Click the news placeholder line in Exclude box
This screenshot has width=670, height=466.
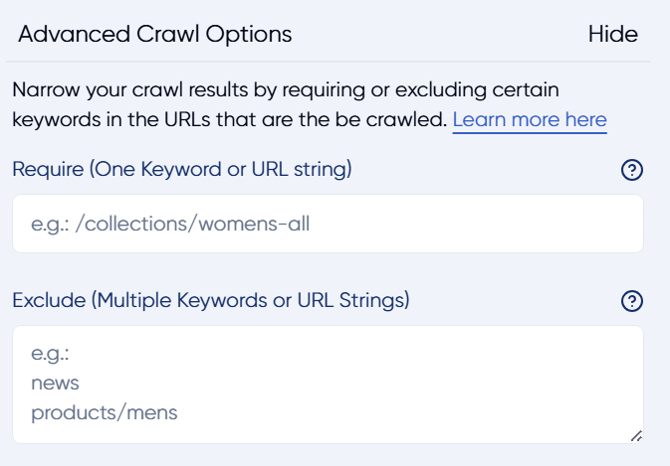pyautogui.click(x=55, y=383)
